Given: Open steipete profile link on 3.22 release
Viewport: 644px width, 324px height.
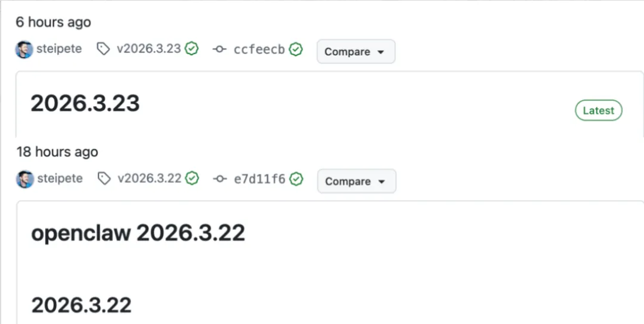Looking at the screenshot, I should tap(60, 179).
